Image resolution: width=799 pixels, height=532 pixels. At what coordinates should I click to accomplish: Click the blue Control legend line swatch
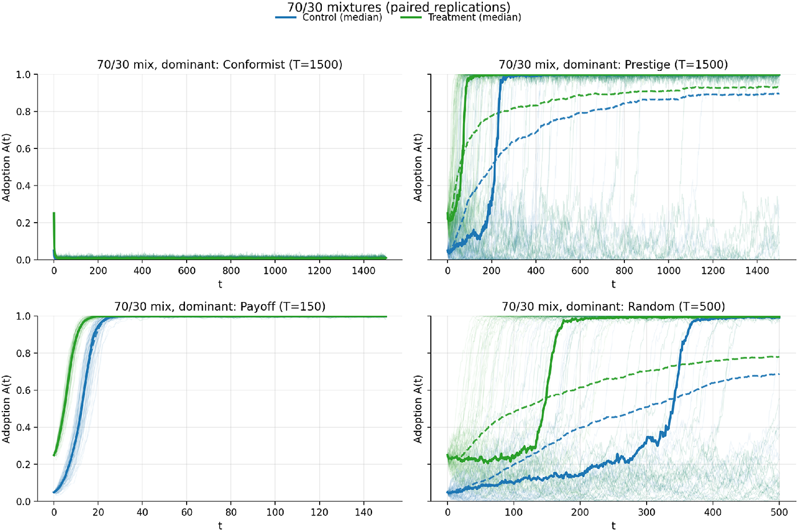click(285, 18)
